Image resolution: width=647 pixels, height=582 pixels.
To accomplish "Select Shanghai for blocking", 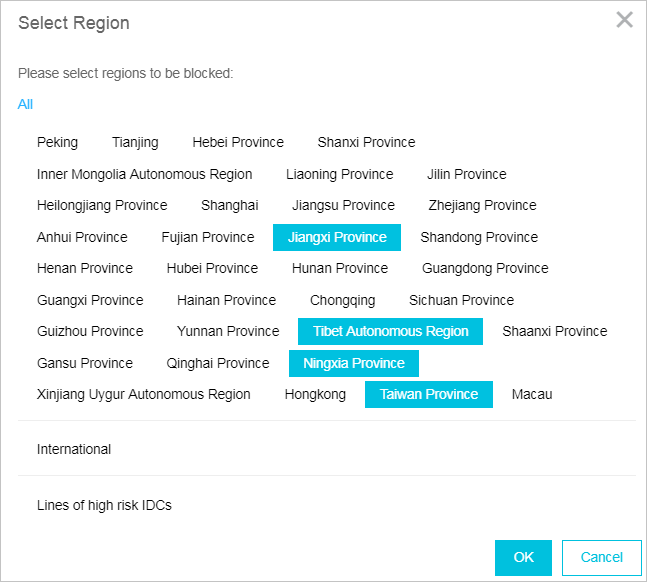I will [x=229, y=205].
